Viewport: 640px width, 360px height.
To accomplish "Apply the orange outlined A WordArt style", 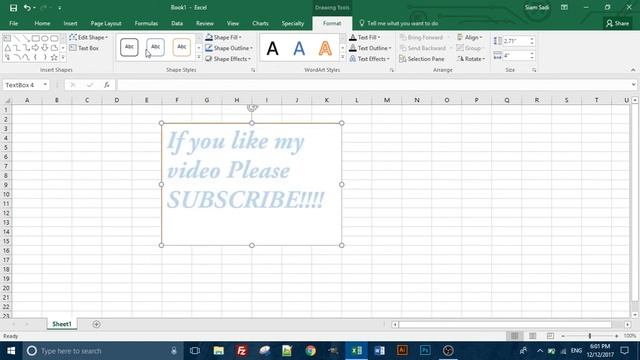I will tap(325, 49).
